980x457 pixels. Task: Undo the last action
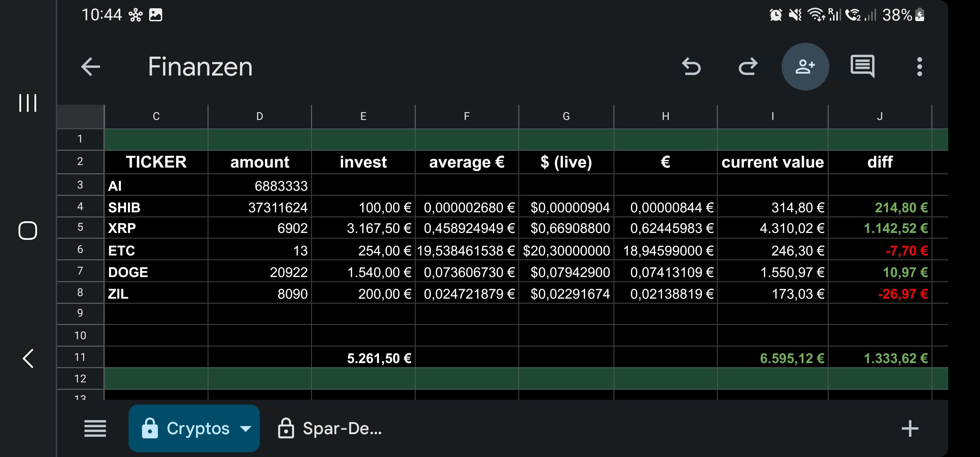coord(691,67)
